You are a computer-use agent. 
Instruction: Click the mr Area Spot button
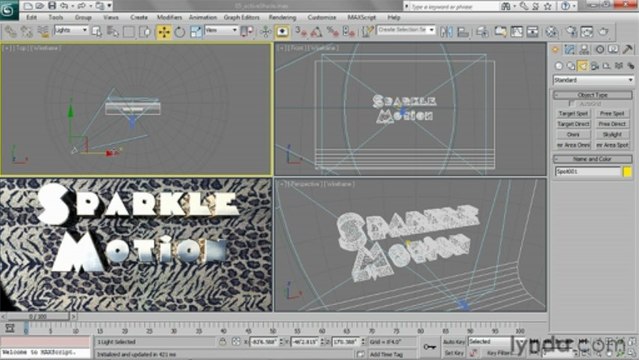[x=612, y=145]
